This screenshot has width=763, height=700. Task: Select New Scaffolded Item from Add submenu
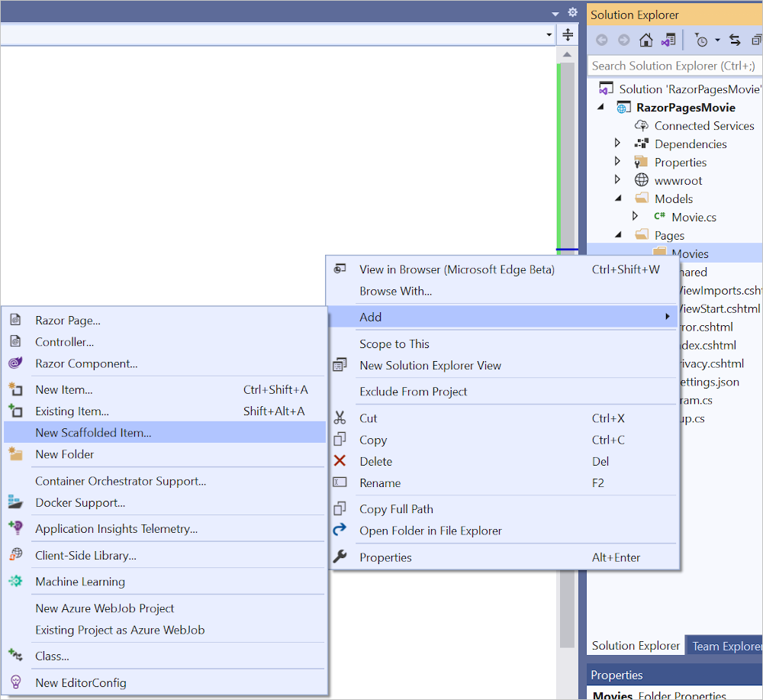coord(93,433)
